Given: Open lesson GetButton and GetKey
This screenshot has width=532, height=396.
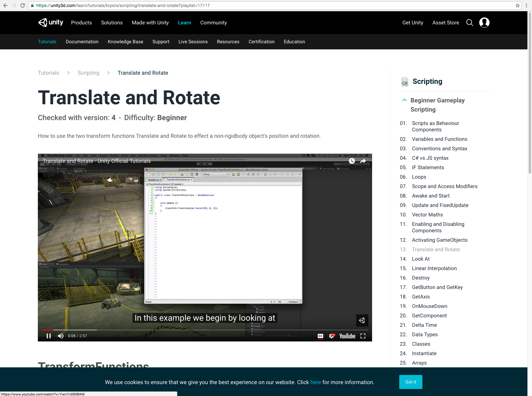Looking at the screenshot, I should [x=437, y=287].
